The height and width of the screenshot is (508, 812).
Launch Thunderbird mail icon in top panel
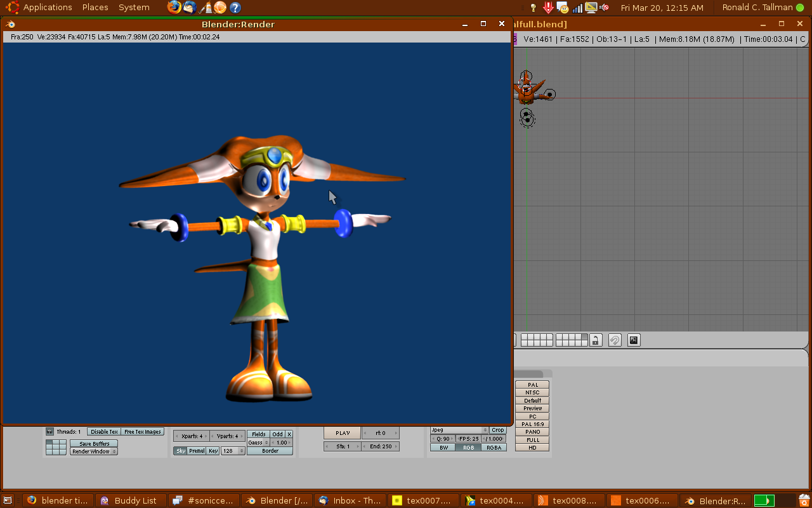(x=189, y=8)
